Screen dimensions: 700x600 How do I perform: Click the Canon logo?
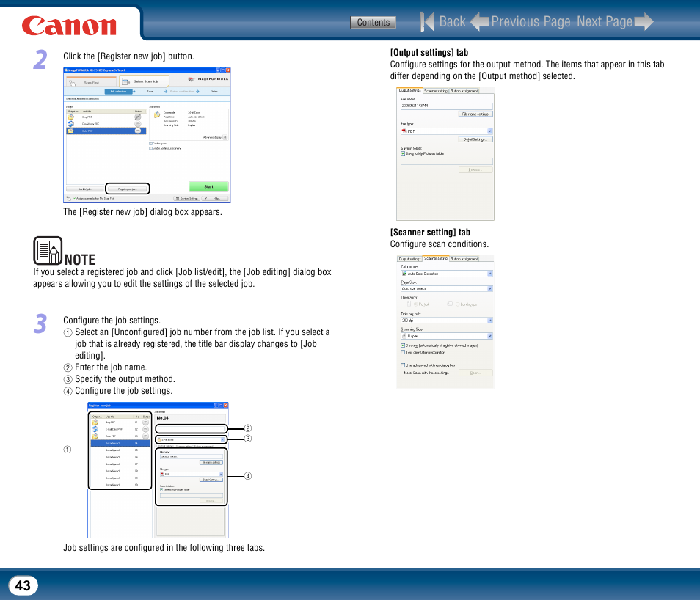69,26
